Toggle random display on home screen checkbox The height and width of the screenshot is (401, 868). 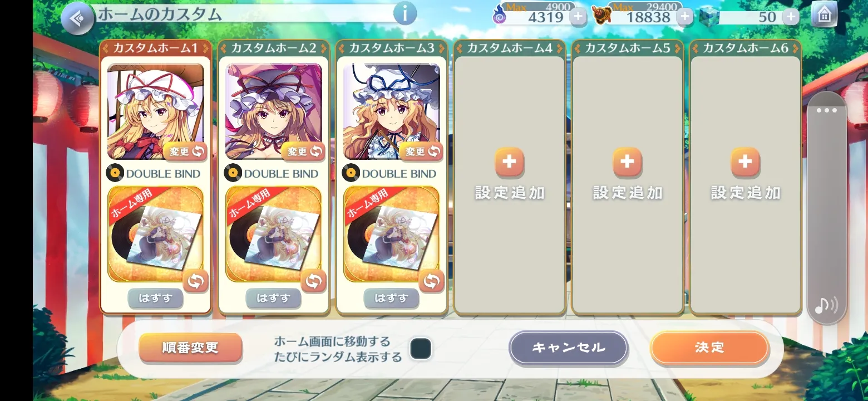pos(421,349)
